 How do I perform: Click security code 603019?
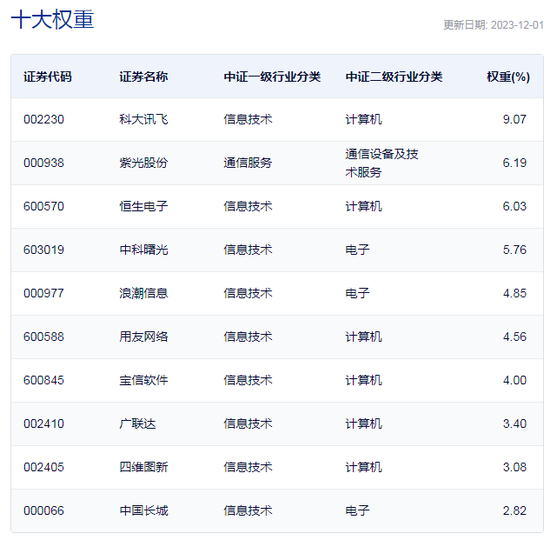click(x=44, y=250)
